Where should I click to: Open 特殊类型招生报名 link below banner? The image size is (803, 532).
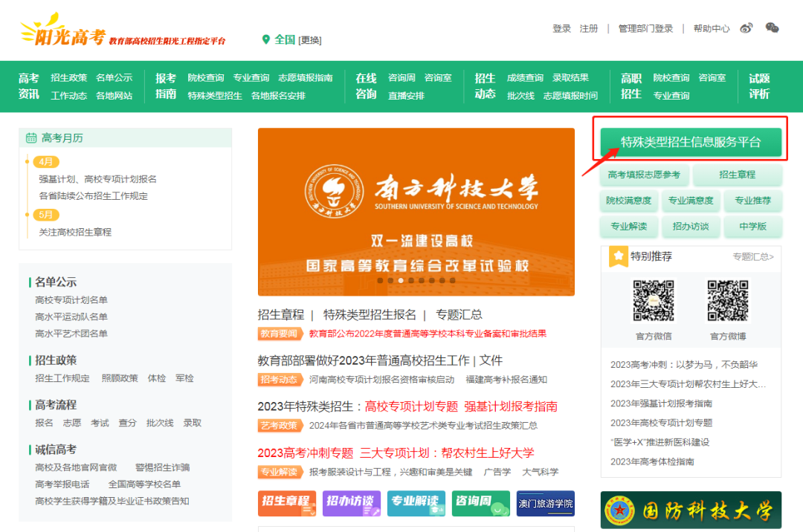pyautogui.click(x=370, y=314)
